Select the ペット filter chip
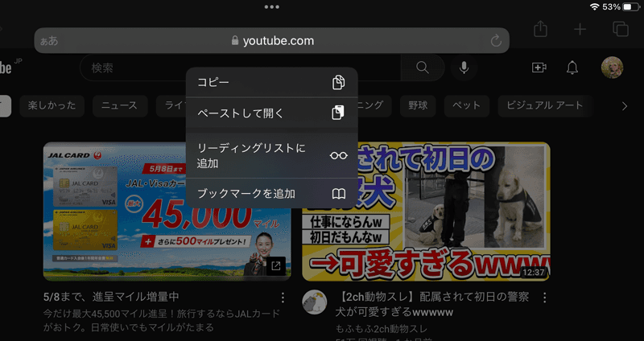The image size is (644, 341). coord(467,106)
